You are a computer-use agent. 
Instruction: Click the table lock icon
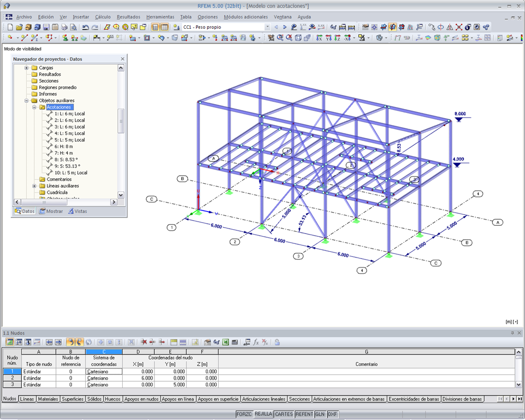click(277, 342)
